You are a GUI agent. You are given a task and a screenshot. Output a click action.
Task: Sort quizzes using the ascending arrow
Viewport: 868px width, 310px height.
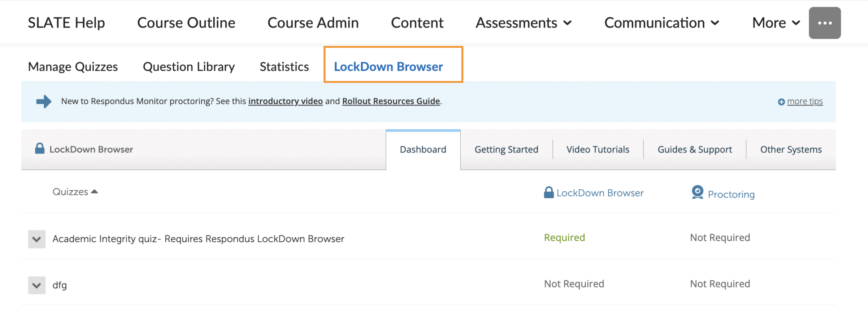[95, 192]
